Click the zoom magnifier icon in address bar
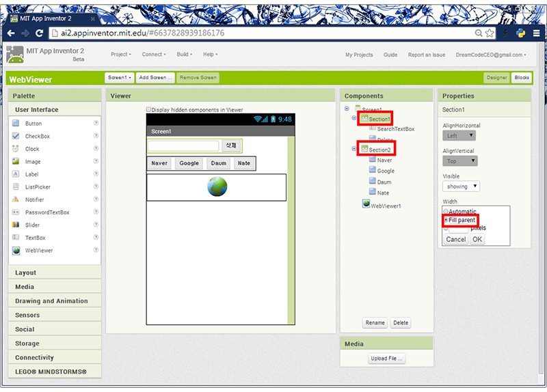This screenshot has width=547, height=392. 479,33
